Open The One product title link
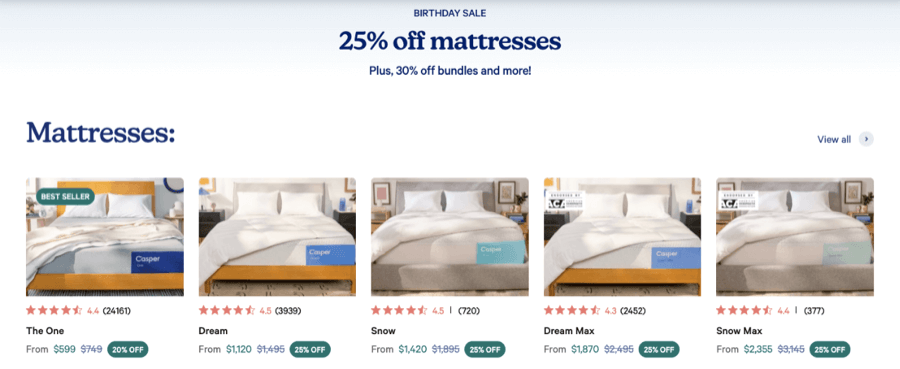The width and height of the screenshot is (900, 369). point(45,331)
